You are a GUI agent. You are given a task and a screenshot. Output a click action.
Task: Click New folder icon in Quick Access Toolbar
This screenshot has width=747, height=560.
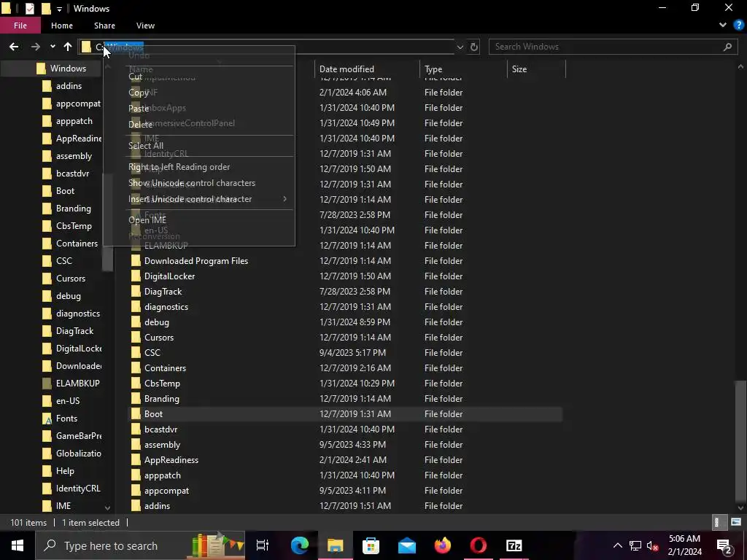click(46, 9)
